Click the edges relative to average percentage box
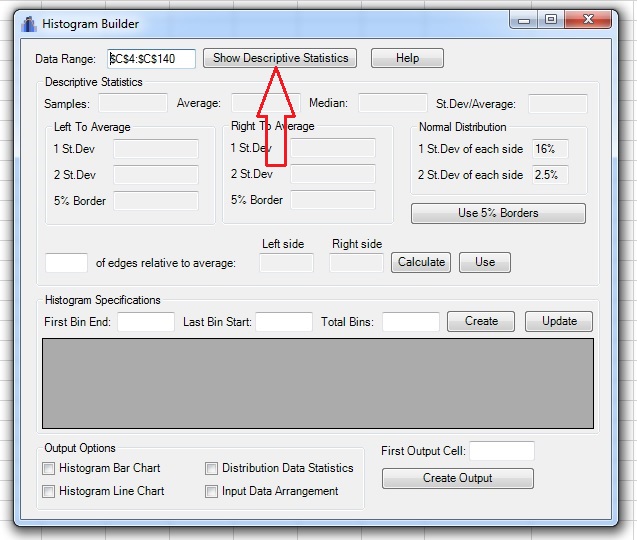The width and height of the screenshot is (637, 540). (66, 263)
